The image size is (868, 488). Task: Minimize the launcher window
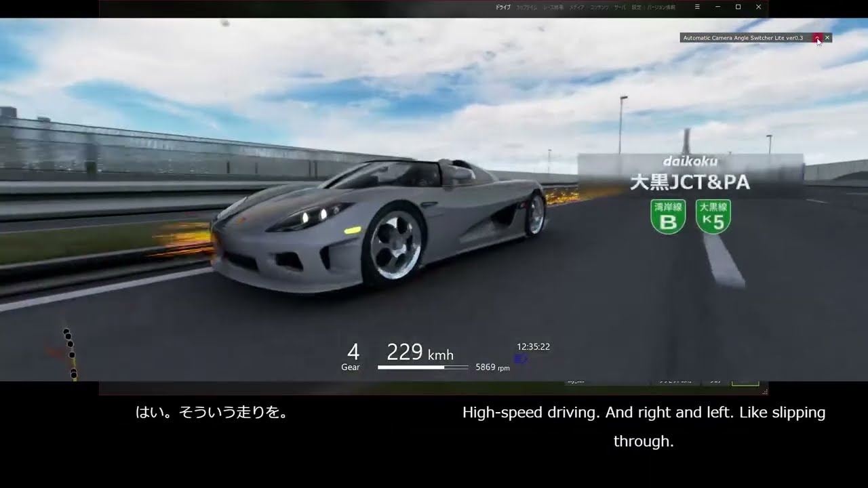click(x=717, y=7)
